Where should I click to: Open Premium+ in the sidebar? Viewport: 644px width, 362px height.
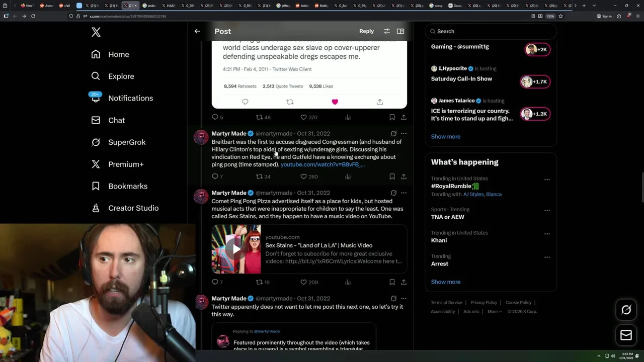click(117, 164)
